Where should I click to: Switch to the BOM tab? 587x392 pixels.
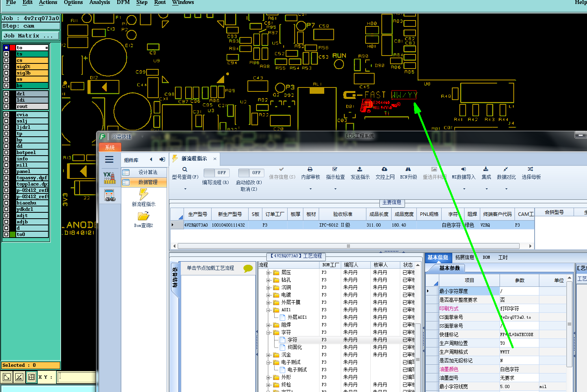tap(487, 257)
